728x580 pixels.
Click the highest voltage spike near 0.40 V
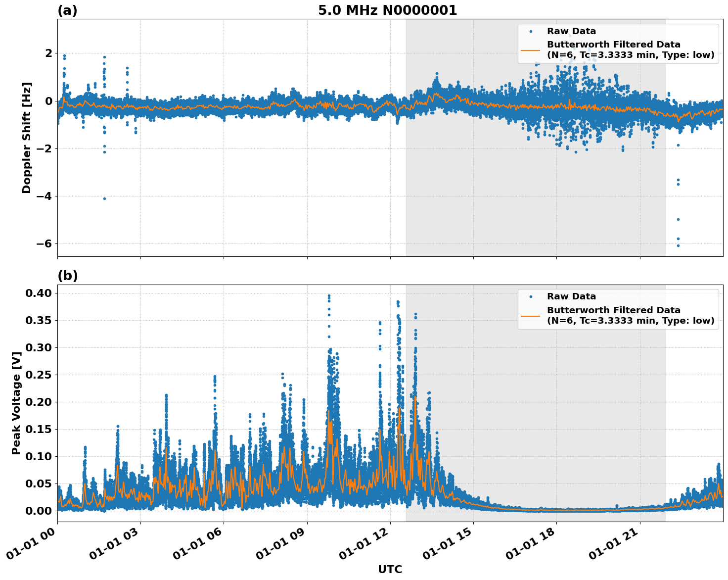(329, 294)
